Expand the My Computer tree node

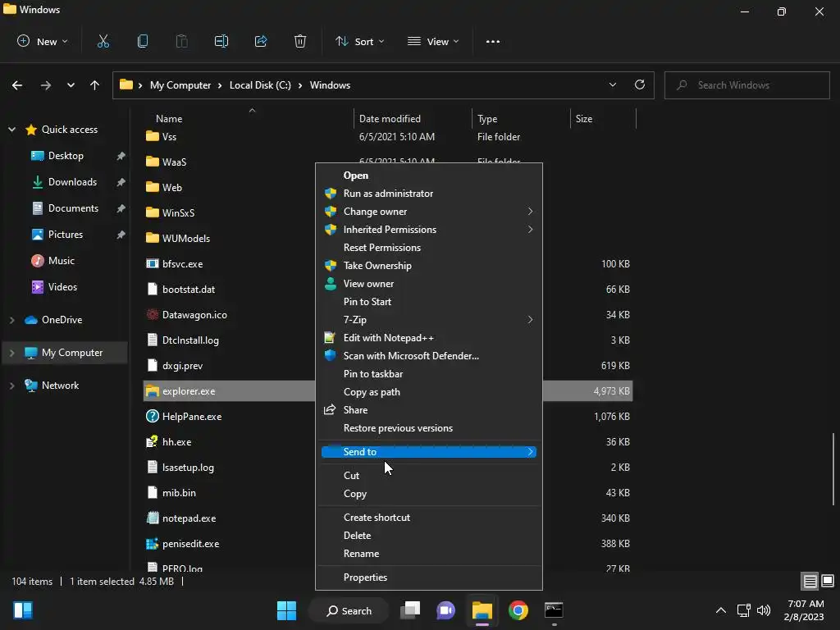pos(11,353)
